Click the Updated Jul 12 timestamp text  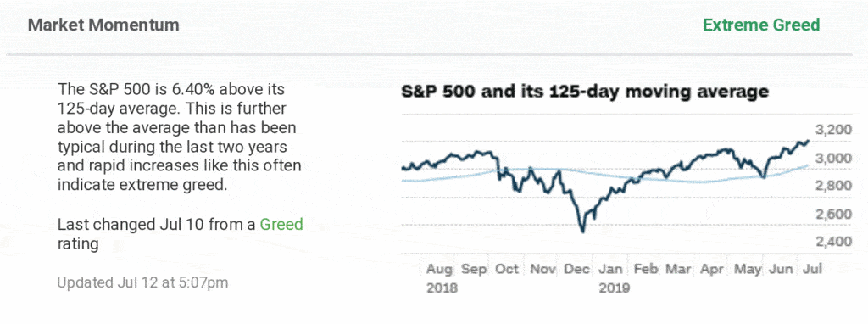[142, 282]
